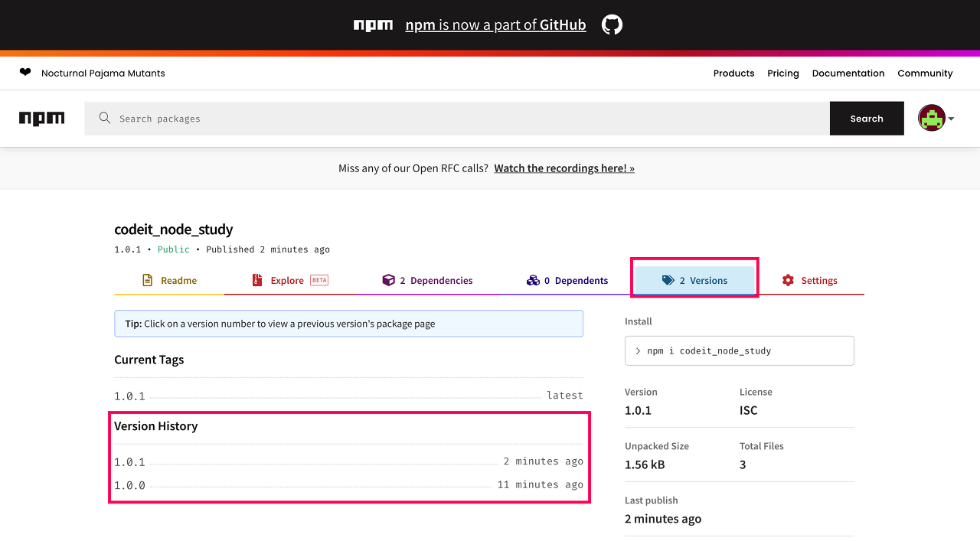This screenshot has height=541, width=980.
Task: Open the Products menu link
Action: click(733, 73)
